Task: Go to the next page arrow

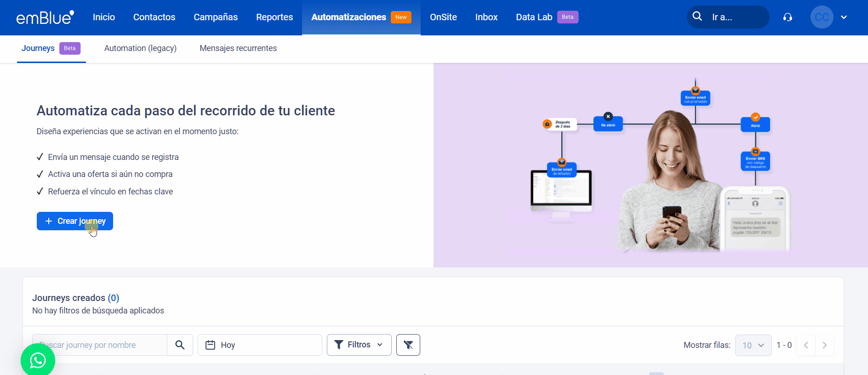Action: [824, 345]
